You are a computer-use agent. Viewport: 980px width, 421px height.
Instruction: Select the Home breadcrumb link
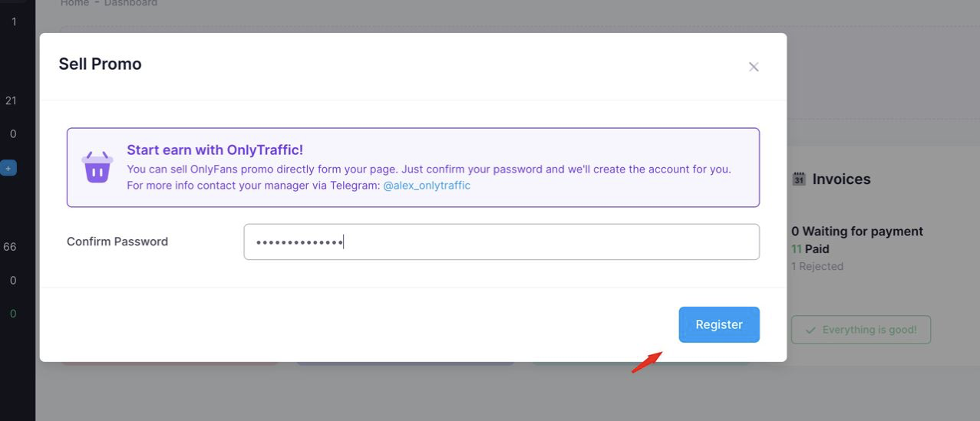74,3
